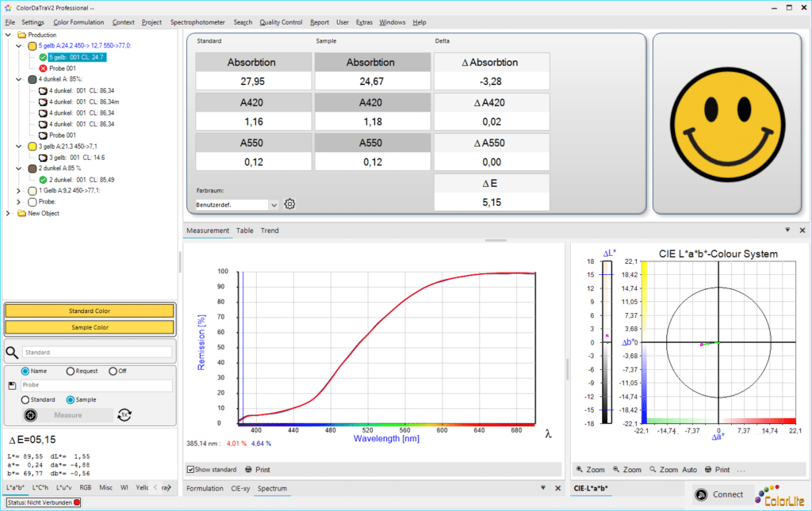Collapse the 5 gelb A:24,2 tree node

19,46
